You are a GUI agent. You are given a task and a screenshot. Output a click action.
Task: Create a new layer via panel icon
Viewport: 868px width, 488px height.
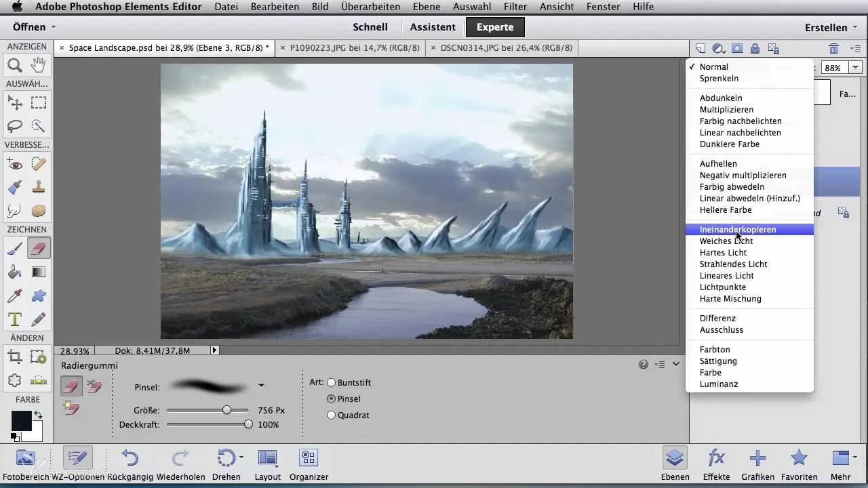click(x=701, y=48)
